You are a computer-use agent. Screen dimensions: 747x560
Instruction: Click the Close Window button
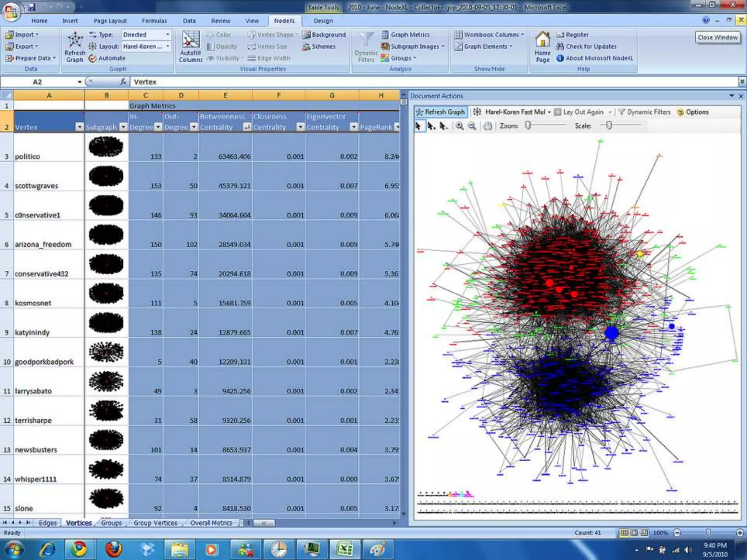tap(717, 37)
